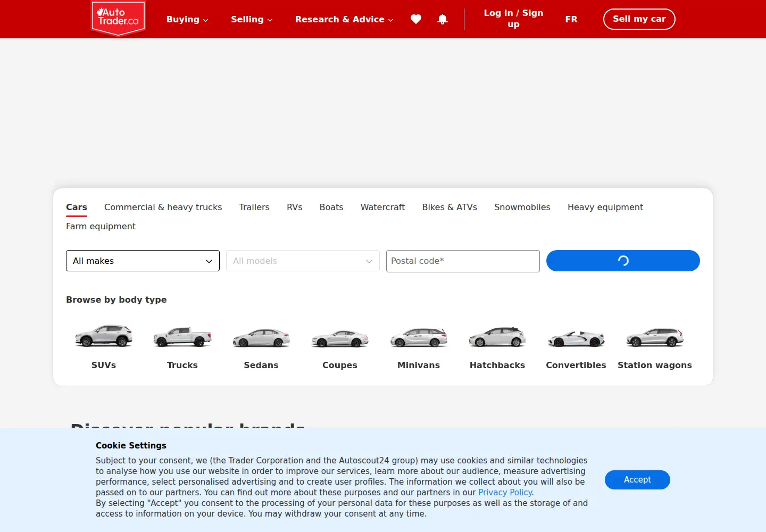Screen dimensions: 766x532
Task: Expand the Selling menu
Action: [252, 19]
